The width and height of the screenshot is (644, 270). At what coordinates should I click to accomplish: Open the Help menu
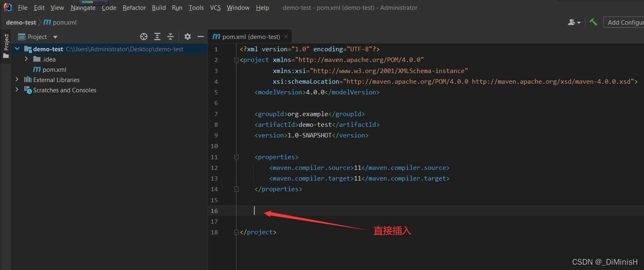(x=263, y=8)
